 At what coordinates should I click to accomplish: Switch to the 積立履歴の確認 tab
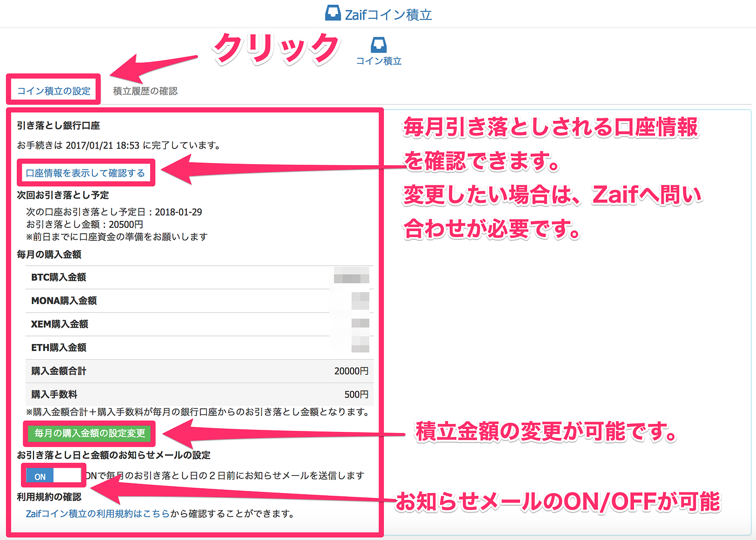click(x=145, y=91)
